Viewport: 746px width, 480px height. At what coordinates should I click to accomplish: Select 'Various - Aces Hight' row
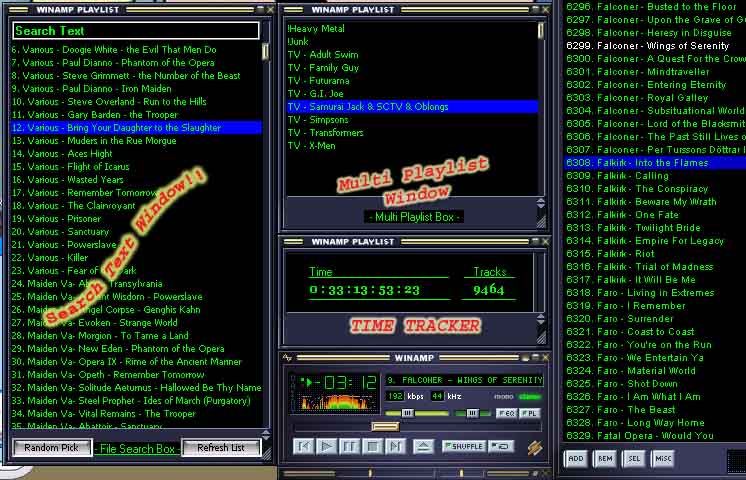click(x=136, y=154)
